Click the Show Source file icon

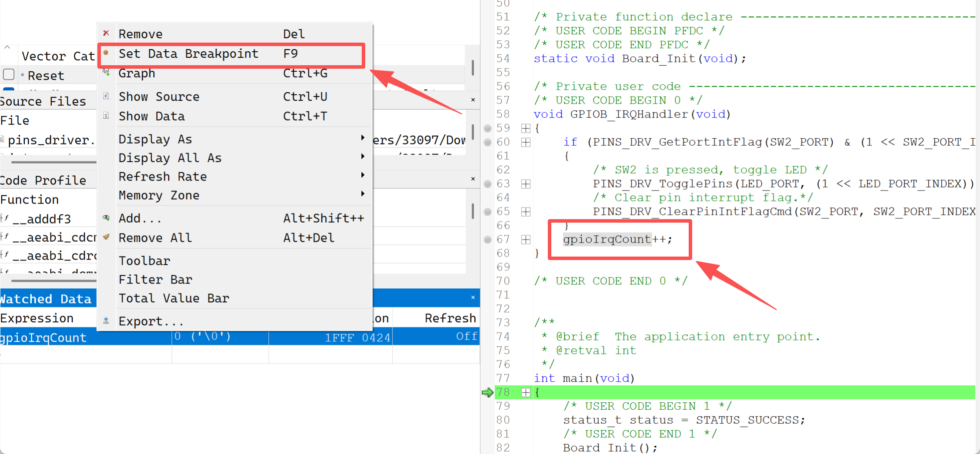pyautogui.click(x=106, y=96)
